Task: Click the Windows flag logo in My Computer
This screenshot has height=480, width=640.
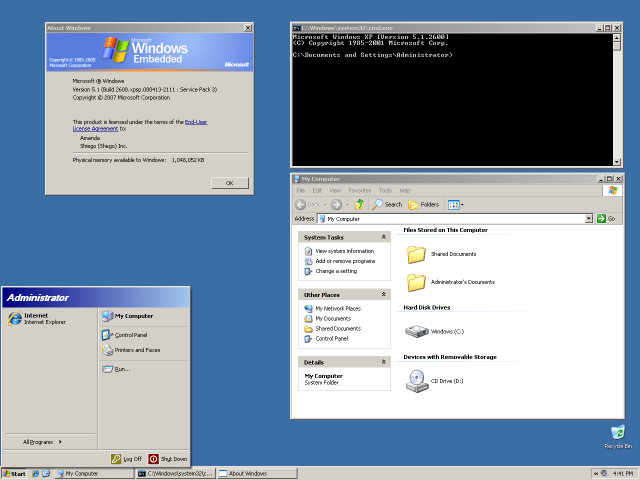Action: tap(613, 191)
